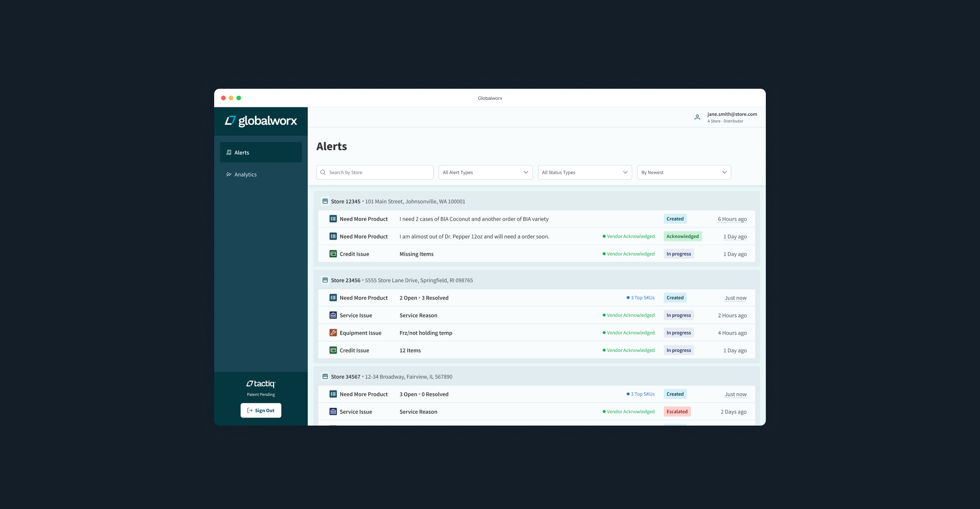Click the Equipment Issue wrench icon
980x509 pixels.
click(x=333, y=333)
